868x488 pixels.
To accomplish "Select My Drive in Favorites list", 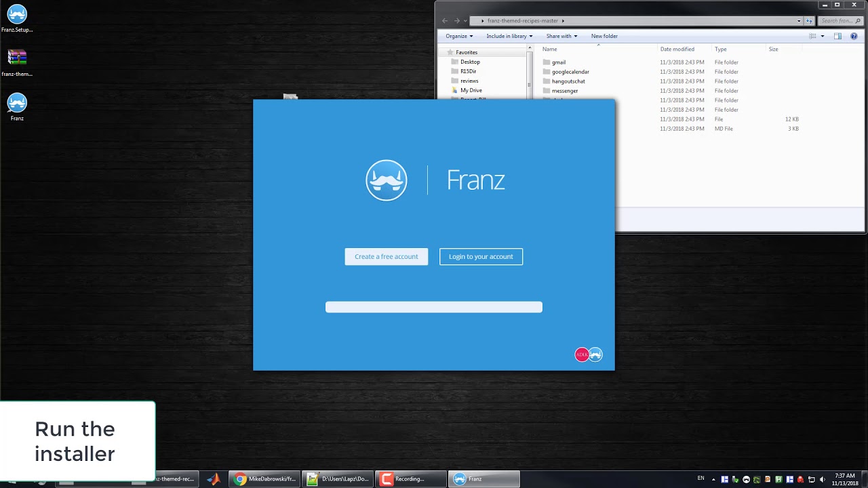I will tap(471, 90).
